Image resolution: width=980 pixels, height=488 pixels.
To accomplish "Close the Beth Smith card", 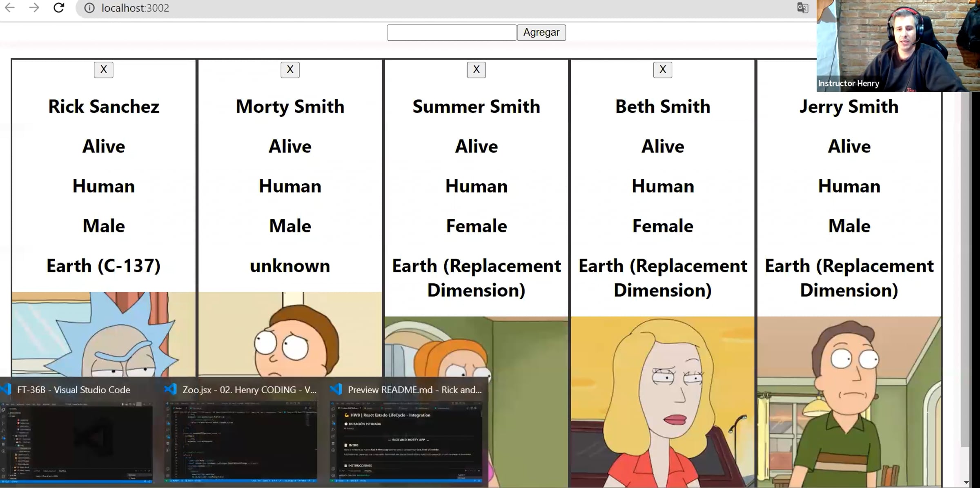I will (x=662, y=70).
